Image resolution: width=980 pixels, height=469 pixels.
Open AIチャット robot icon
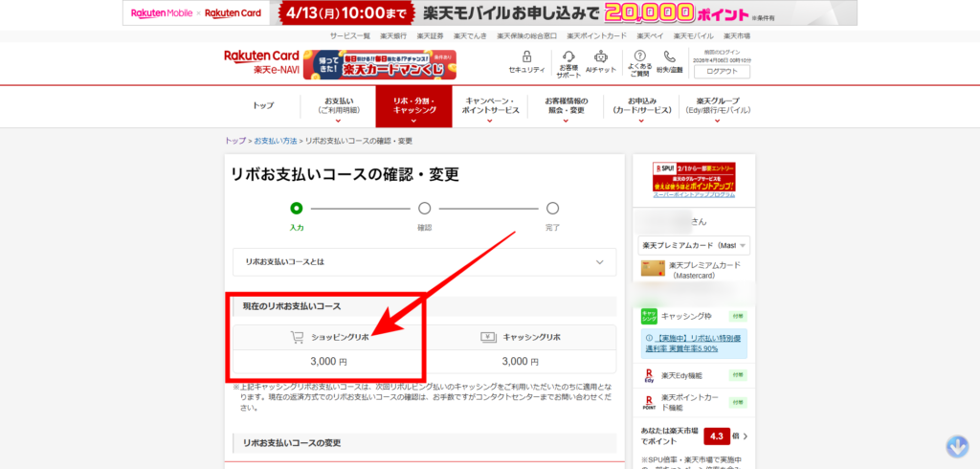coord(600,57)
